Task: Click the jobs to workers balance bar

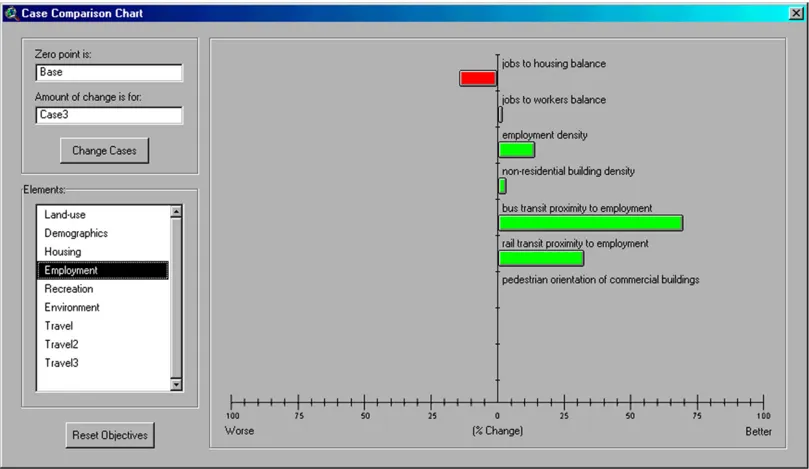Action: click(x=500, y=115)
